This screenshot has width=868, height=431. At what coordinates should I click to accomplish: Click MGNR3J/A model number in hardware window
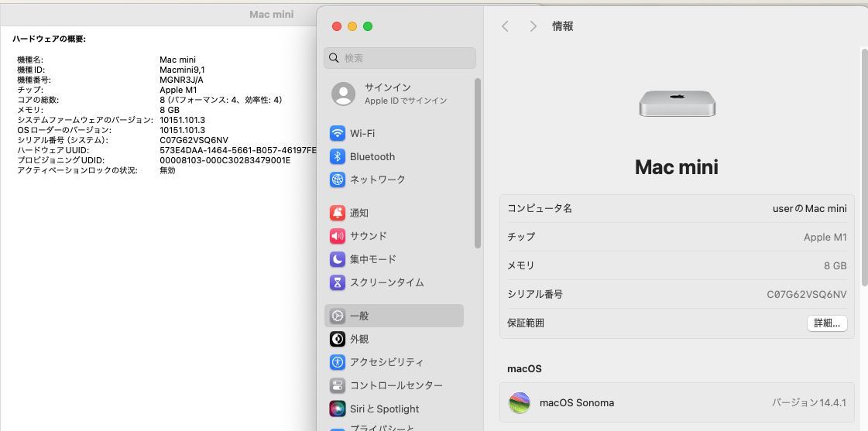[181, 80]
